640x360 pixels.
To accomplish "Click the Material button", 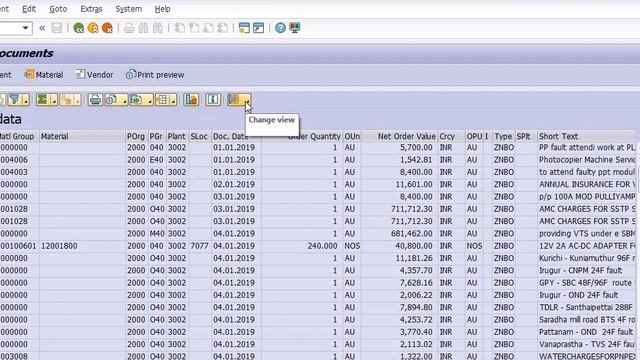I will pyautogui.click(x=44, y=75).
